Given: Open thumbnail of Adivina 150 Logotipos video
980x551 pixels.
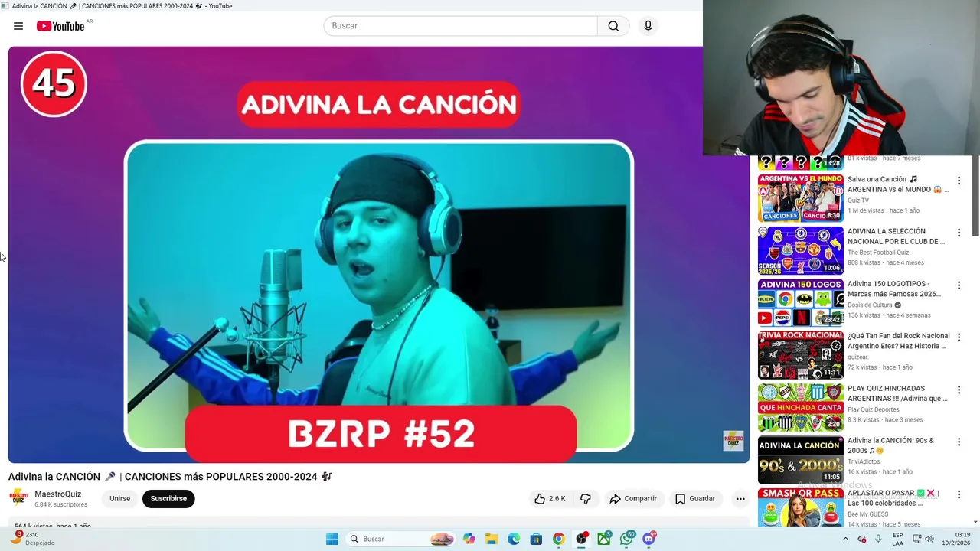Looking at the screenshot, I should click(801, 302).
